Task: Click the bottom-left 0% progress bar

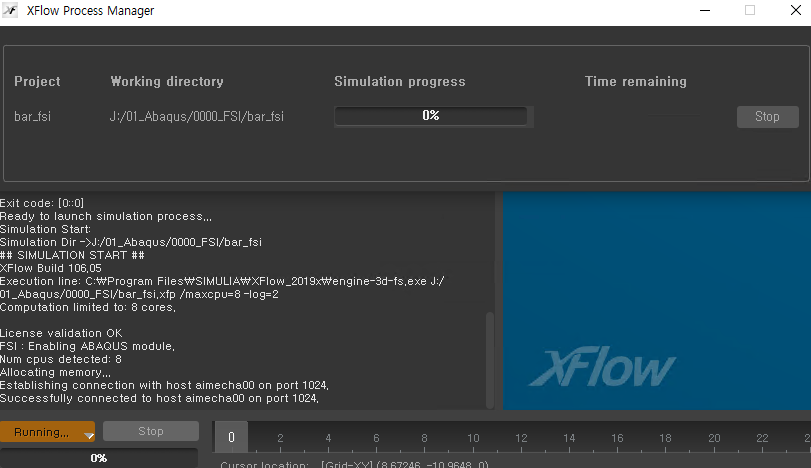Action: coord(98,458)
